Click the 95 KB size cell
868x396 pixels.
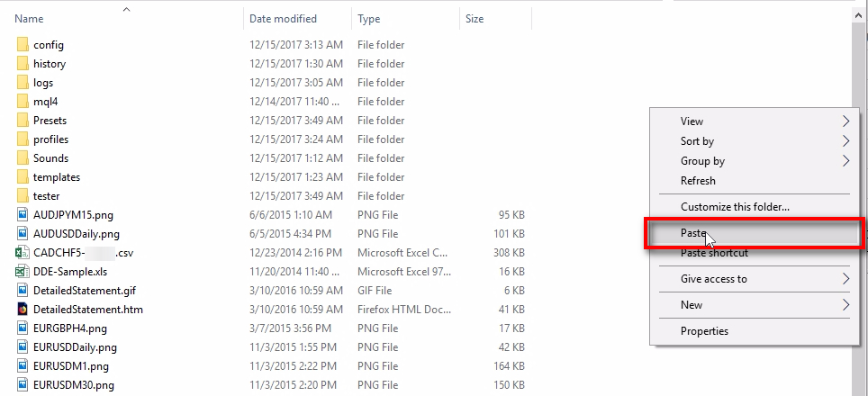(511, 214)
